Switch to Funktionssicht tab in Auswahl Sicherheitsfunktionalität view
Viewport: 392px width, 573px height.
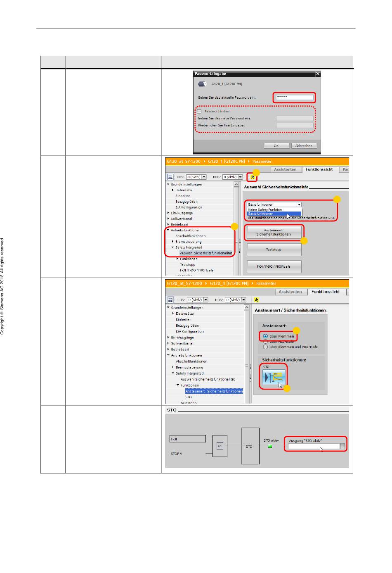[319, 169]
